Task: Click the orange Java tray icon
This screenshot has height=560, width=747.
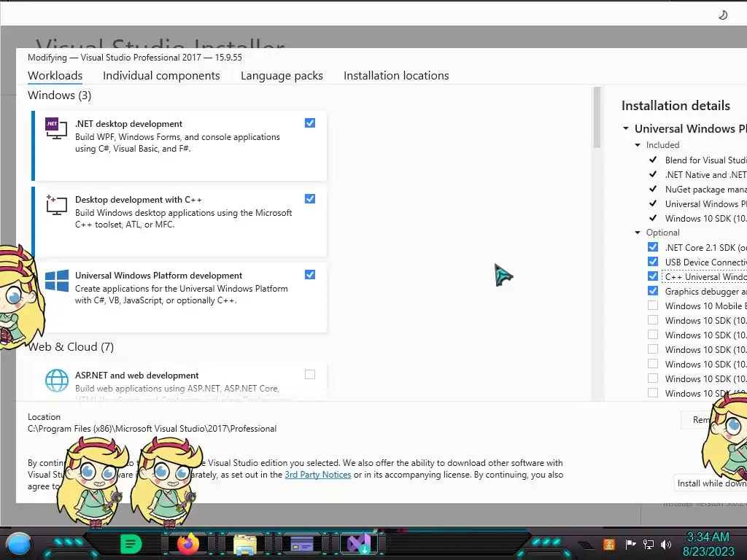Action: coord(609,544)
